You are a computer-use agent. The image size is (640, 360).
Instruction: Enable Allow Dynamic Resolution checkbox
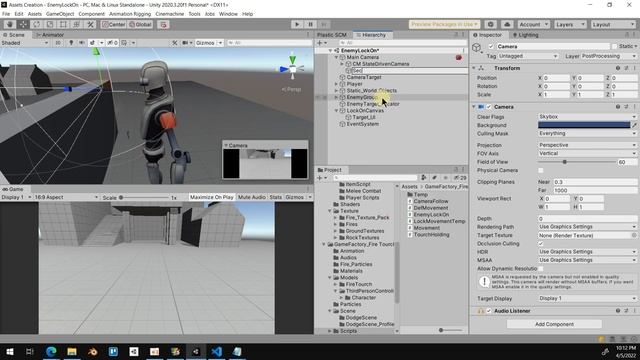pos(541,269)
